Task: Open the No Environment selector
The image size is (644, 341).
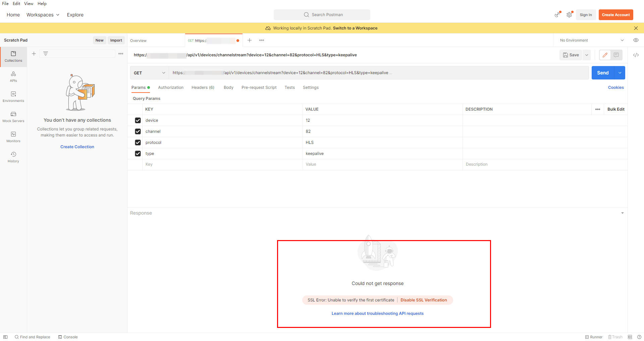Action: [x=592, y=40]
